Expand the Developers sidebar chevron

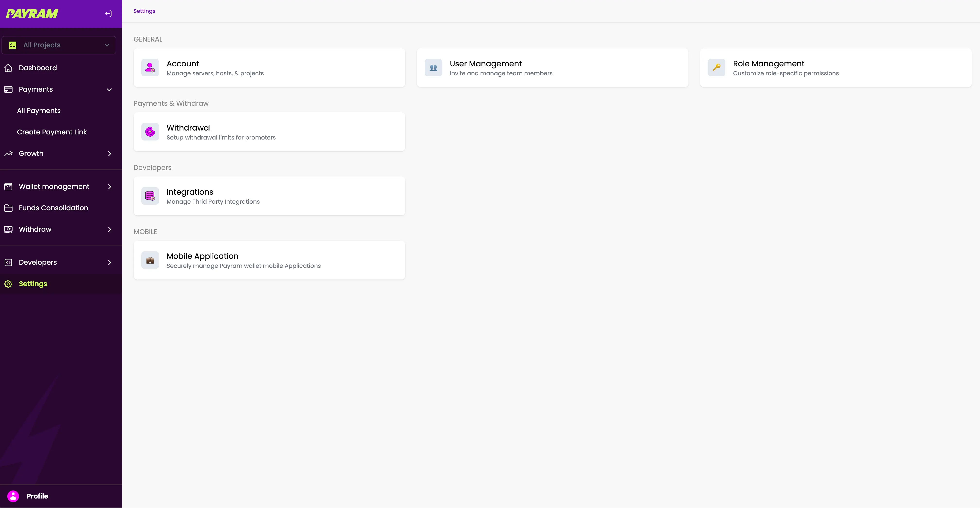click(x=110, y=263)
